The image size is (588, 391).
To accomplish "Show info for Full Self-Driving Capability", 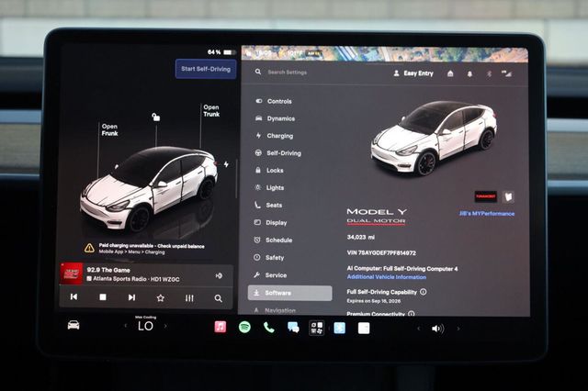I will click(x=424, y=291).
